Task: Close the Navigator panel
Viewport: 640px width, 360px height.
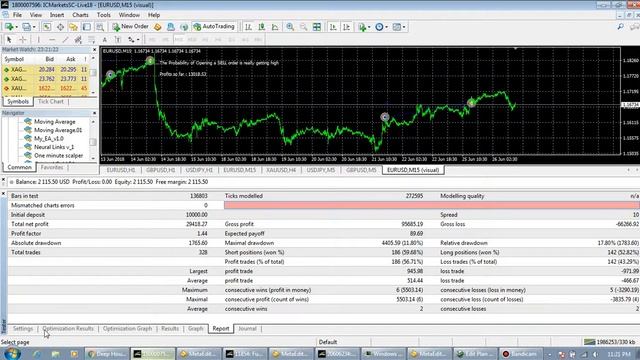Action: click(95, 113)
